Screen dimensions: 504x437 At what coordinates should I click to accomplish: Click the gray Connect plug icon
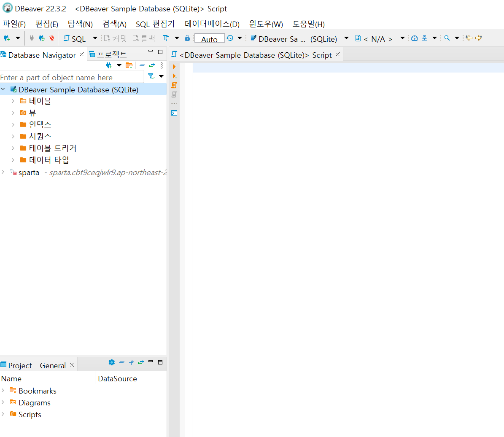[32, 38]
